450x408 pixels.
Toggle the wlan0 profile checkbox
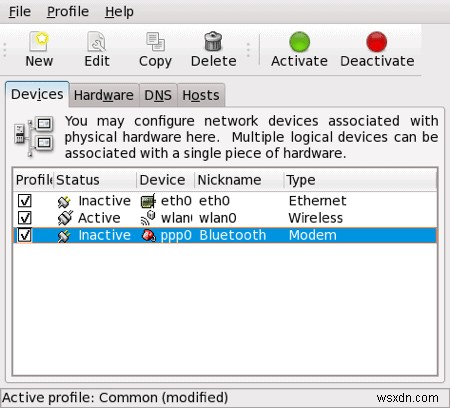pyautogui.click(x=25, y=218)
